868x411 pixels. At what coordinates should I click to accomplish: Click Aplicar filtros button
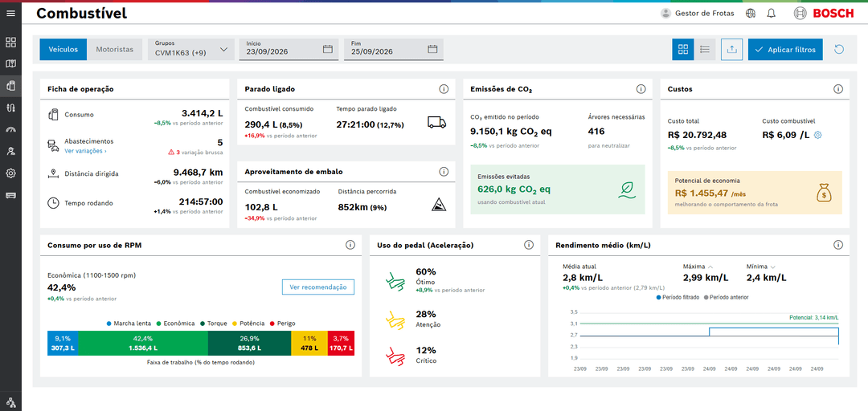coord(785,49)
